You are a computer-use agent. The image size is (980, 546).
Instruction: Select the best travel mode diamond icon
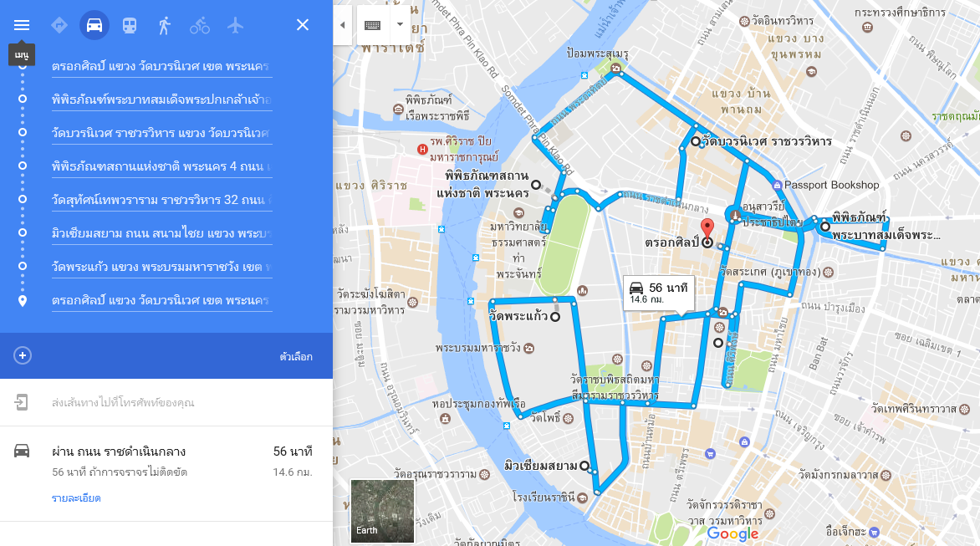click(x=59, y=25)
